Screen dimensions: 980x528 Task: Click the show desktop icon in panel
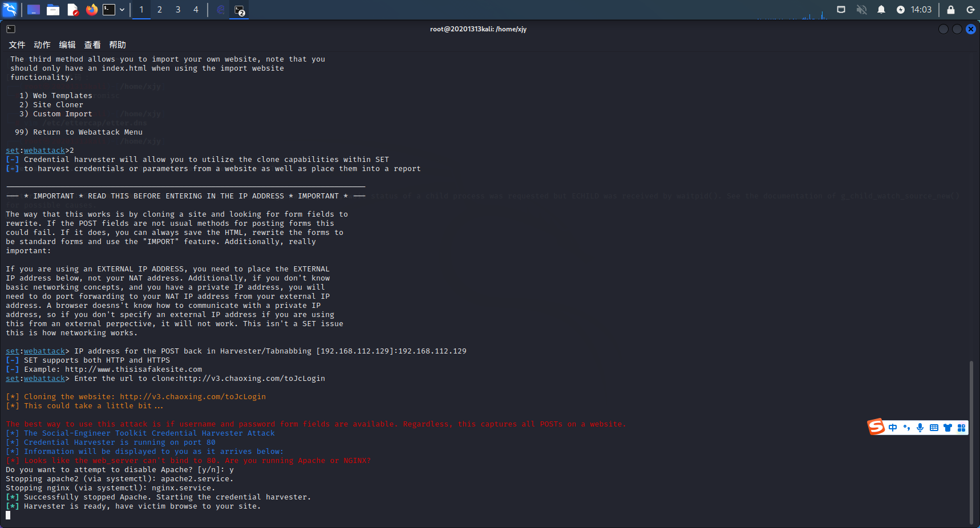point(34,10)
